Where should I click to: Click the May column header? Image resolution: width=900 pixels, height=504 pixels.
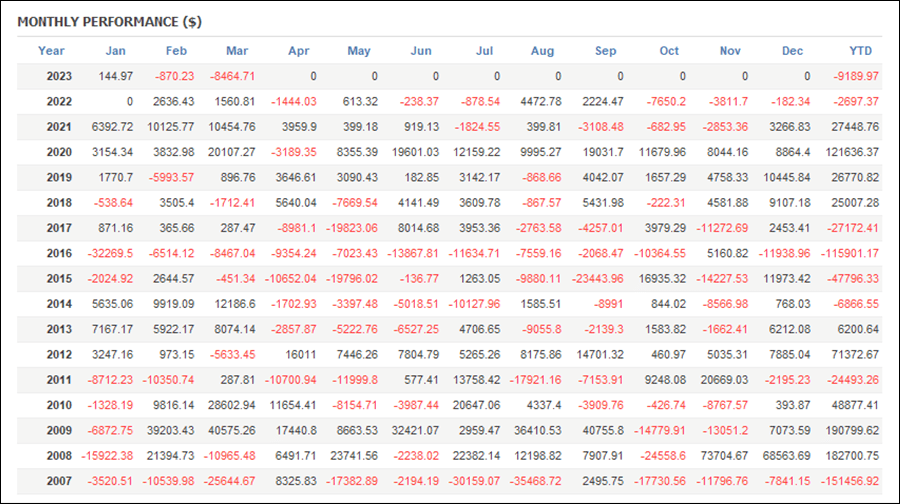pyautogui.click(x=359, y=51)
